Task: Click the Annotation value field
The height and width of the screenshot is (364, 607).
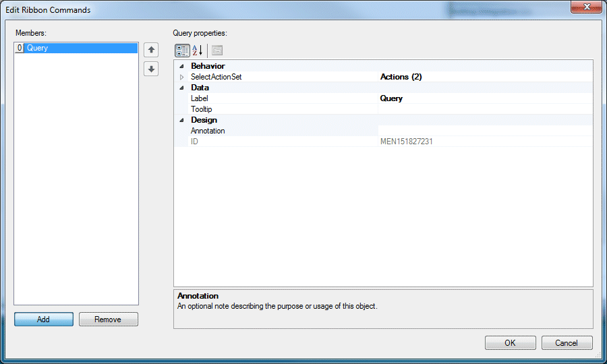Action: point(485,131)
